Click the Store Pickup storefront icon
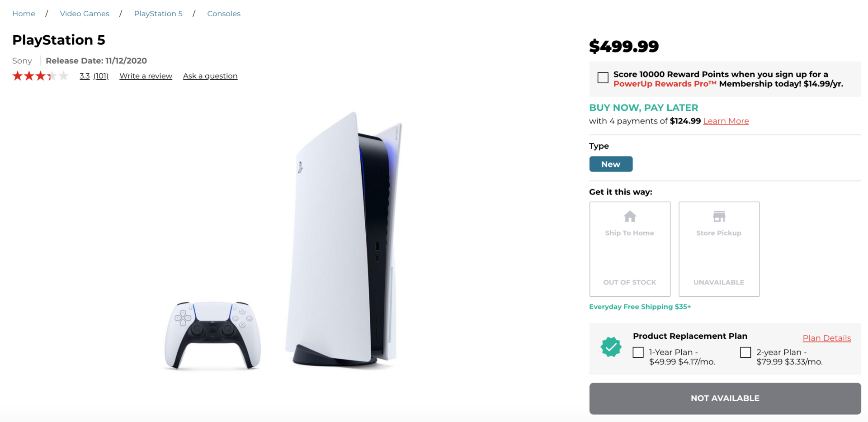868x422 pixels. (719, 217)
